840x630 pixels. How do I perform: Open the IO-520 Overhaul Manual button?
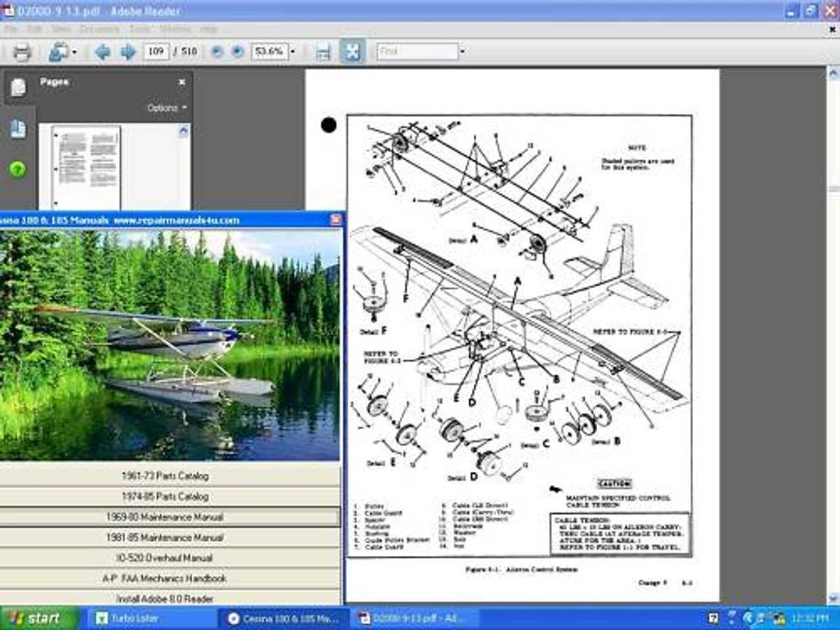170,558
